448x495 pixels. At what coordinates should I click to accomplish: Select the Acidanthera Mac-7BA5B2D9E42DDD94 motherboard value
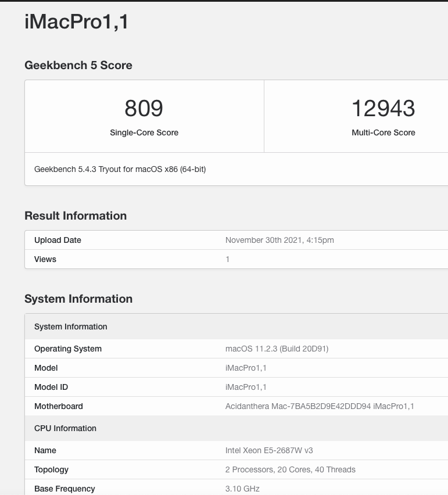pyautogui.click(x=320, y=406)
